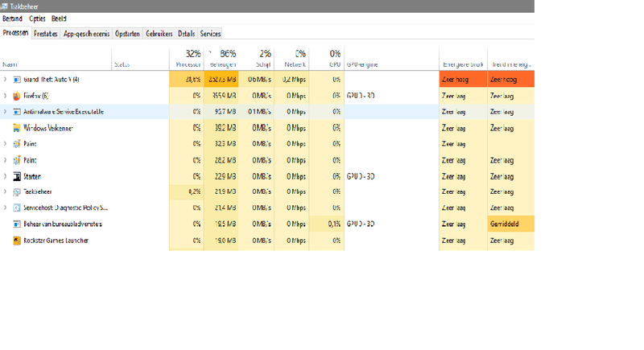Expand the Antimalware Service Executable row
Viewport: 644px width, 350px height.
point(5,112)
